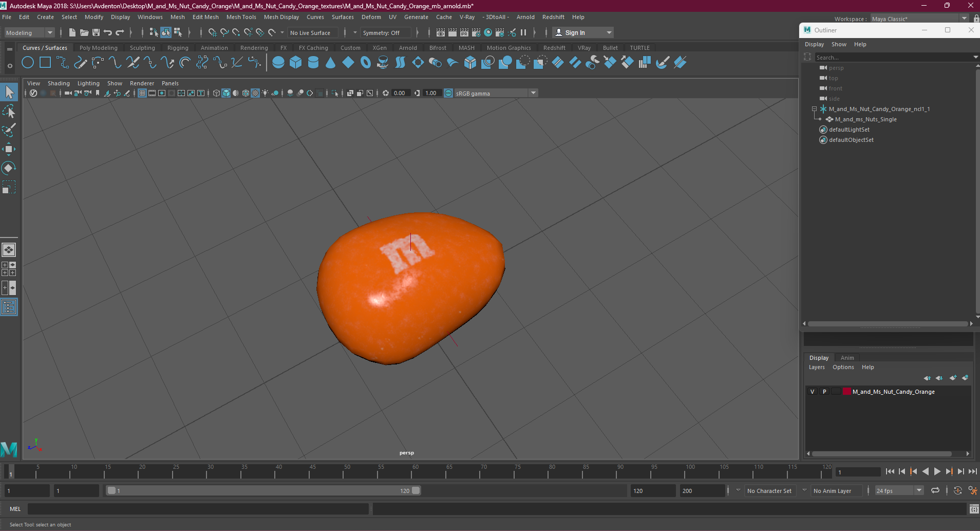The width and height of the screenshot is (980, 531).
Task: Switch to the Poly Modeling shelf tab
Action: [98, 48]
